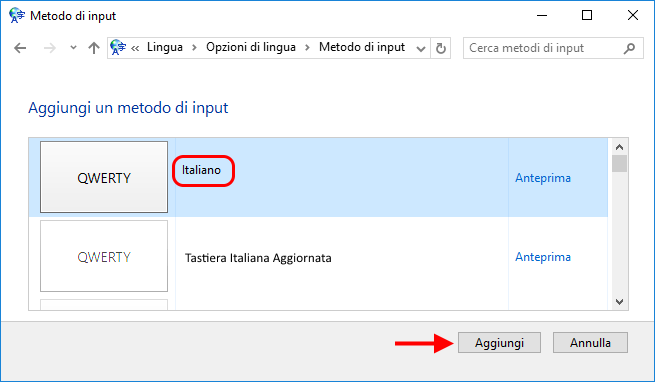Click the list scroll up arrow

619,147
